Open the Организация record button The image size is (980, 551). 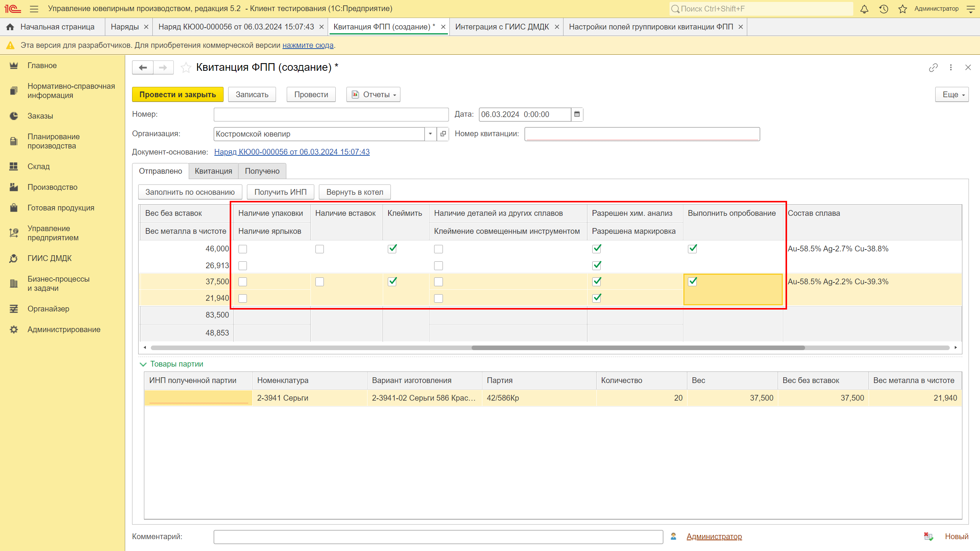coord(443,134)
